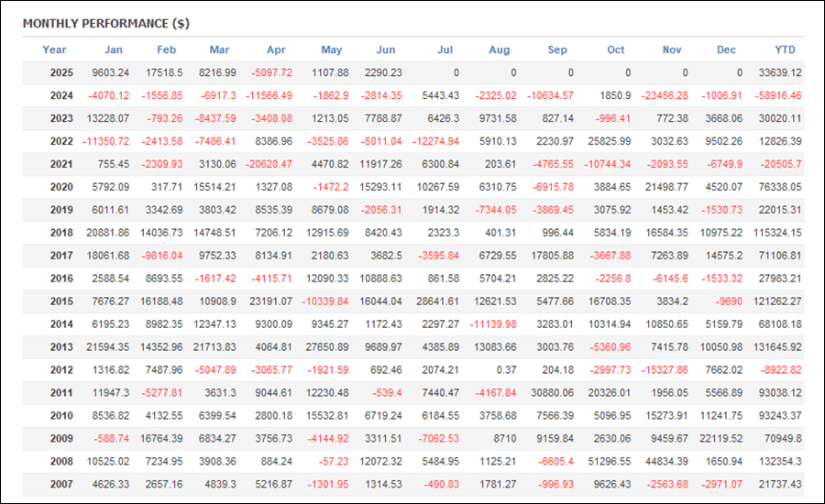This screenshot has height=504, width=825.
Task: Click the Jan column header
Action: click(113, 49)
